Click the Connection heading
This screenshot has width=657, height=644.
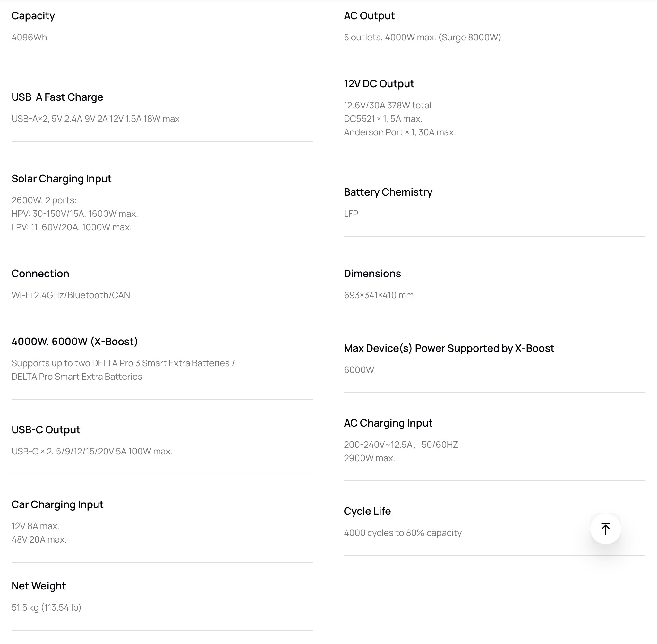tap(40, 273)
